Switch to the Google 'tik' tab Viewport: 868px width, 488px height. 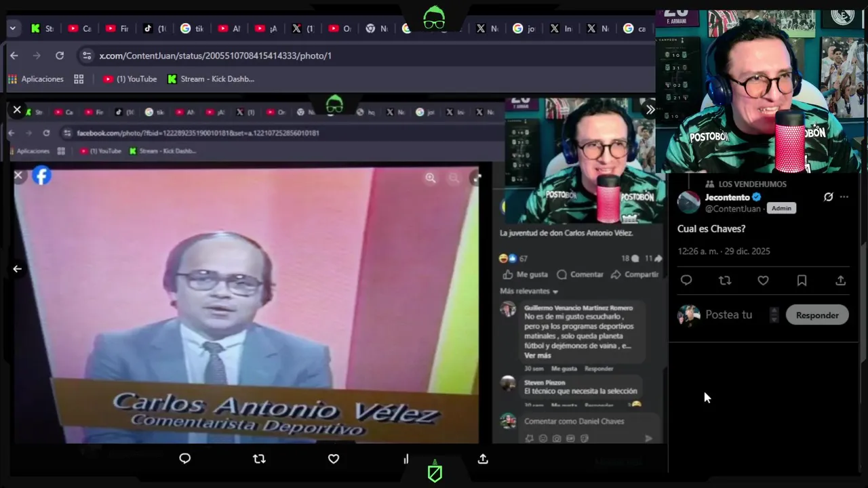(x=191, y=28)
